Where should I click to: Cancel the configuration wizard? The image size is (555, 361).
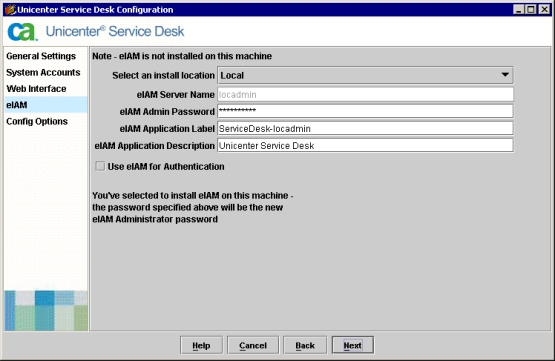click(253, 345)
